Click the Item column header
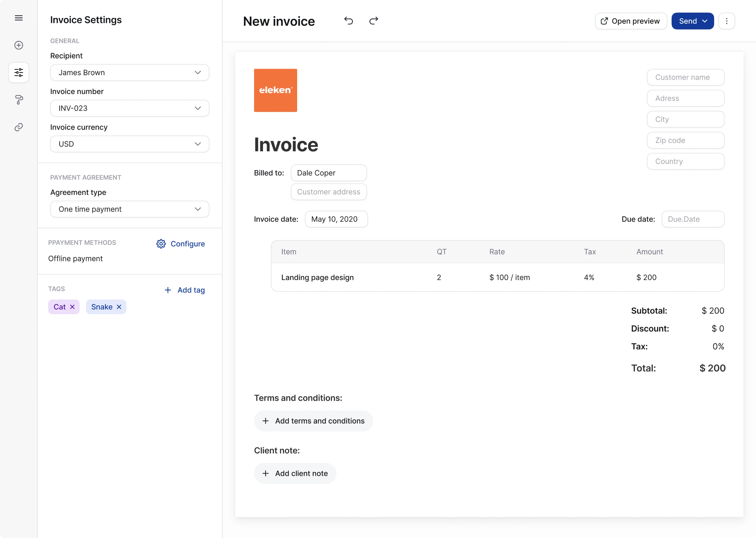Viewport: 756px width, 538px height. (x=288, y=252)
